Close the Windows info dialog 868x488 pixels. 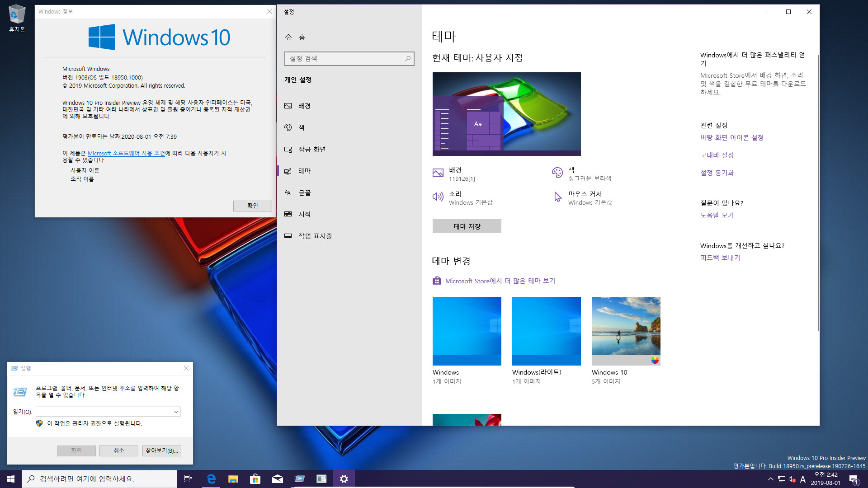[269, 11]
